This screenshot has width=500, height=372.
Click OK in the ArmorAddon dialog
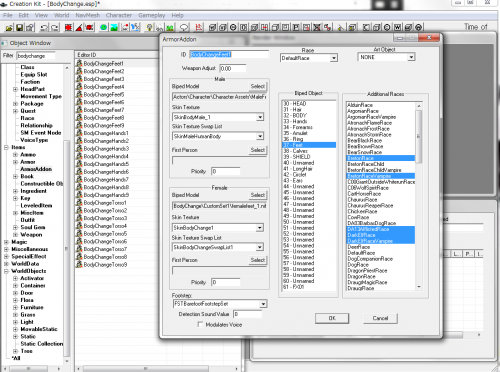coord(332,318)
